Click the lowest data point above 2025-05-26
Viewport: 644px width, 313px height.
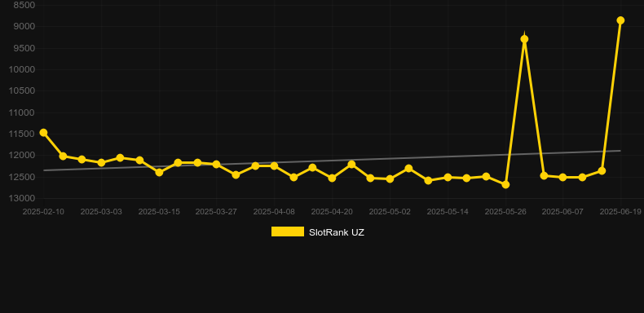click(505, 185)
